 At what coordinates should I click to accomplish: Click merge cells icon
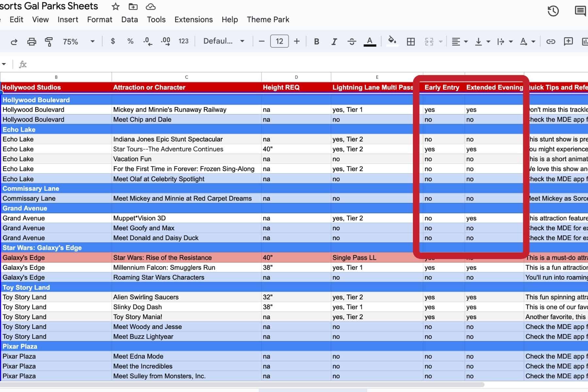[429, 41]
